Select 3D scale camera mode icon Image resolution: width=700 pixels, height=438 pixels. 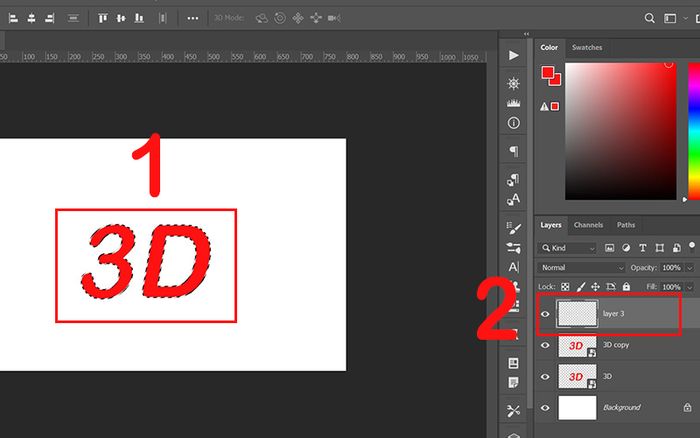(x=334, y=18)
